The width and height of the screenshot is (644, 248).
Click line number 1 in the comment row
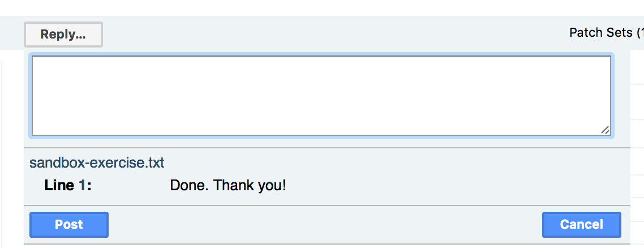(82, 185)
